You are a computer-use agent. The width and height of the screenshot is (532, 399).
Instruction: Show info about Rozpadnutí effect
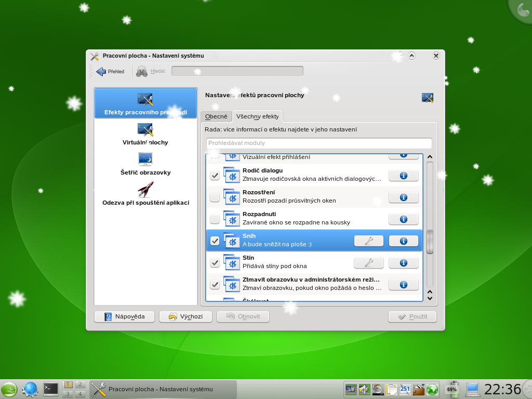point(403,219)
